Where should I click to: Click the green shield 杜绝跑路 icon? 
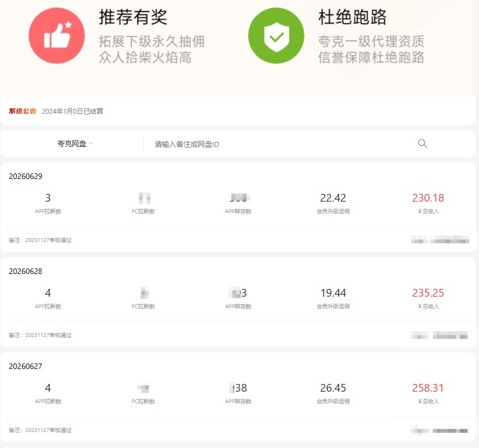pyautogui.click(x=276, y=36)
